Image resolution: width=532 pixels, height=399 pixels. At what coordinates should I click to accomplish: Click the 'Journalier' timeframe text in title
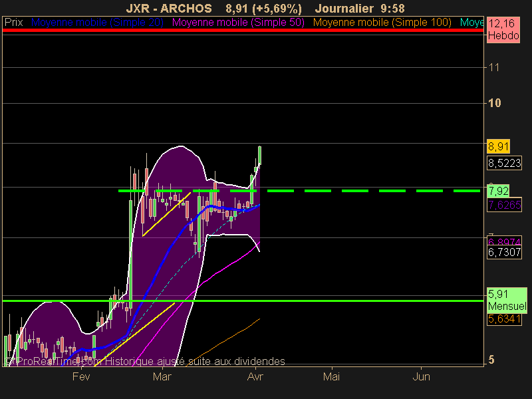[344, 8]
